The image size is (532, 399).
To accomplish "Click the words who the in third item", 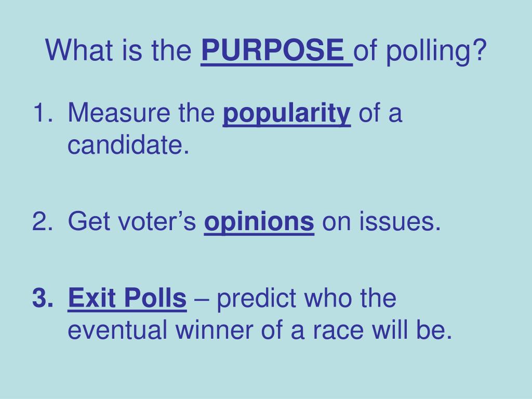I will (x=350, y=298).
